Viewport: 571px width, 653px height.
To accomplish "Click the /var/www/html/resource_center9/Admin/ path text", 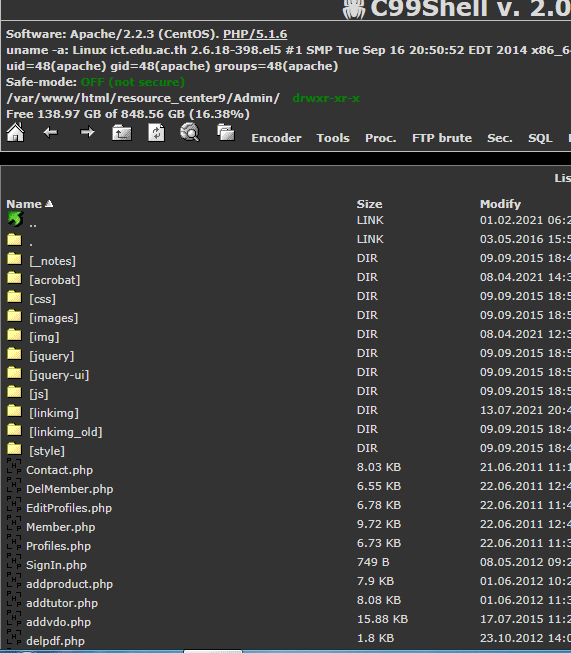I will 143,98.
